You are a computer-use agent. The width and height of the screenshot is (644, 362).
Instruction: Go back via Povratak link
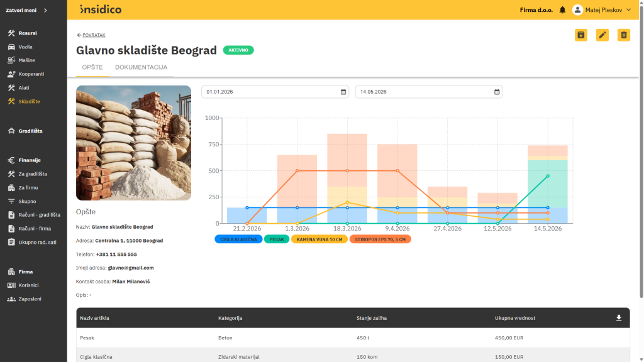pyautogui.click(x=91, y=35)
